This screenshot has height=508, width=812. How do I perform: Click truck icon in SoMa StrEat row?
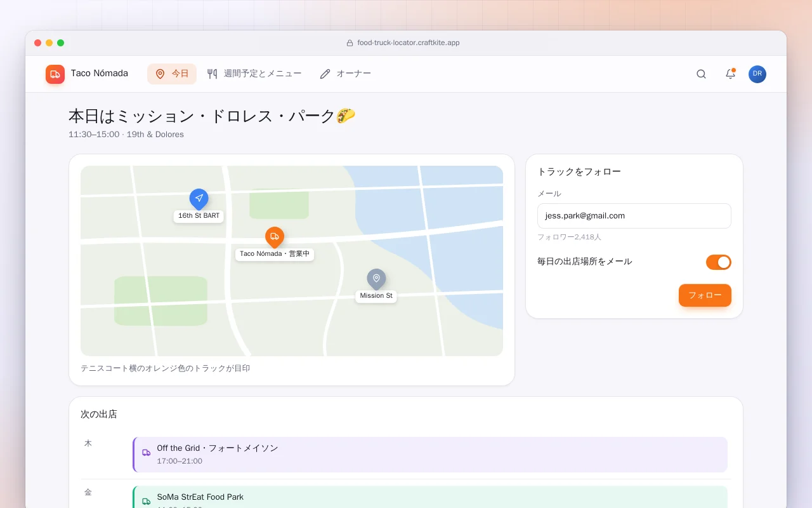(147, 502)
